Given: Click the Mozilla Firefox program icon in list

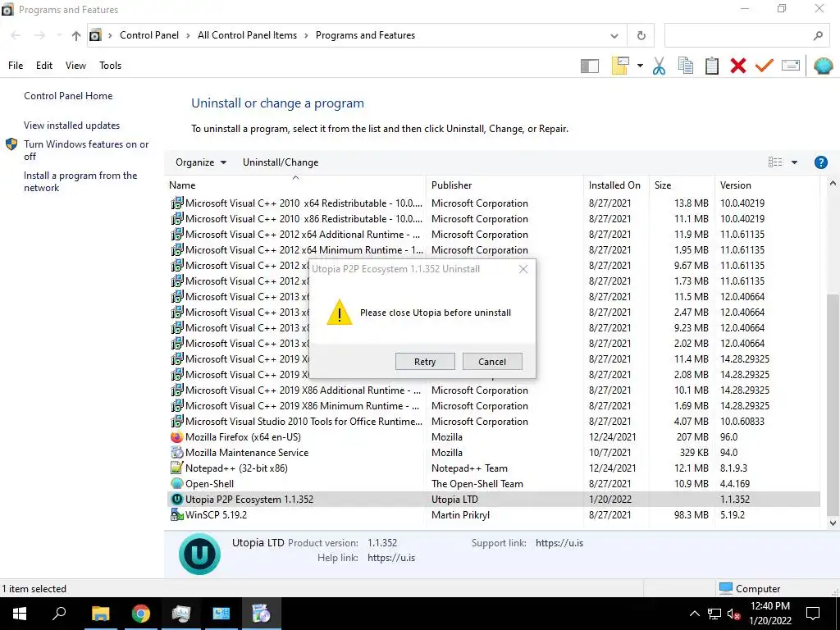Looking at the screenshot, I should 177,437.
